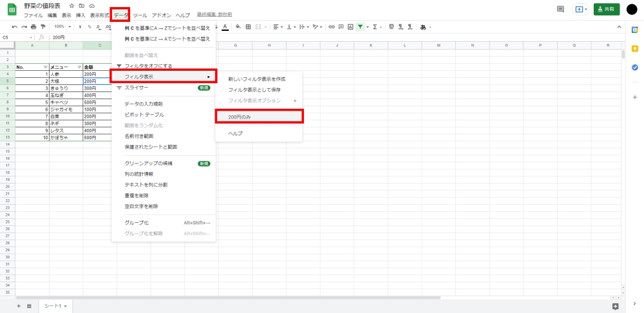Screen dimensions: 644x313
Task: Click the insert link icon
Action: click(x=332, y=26)
